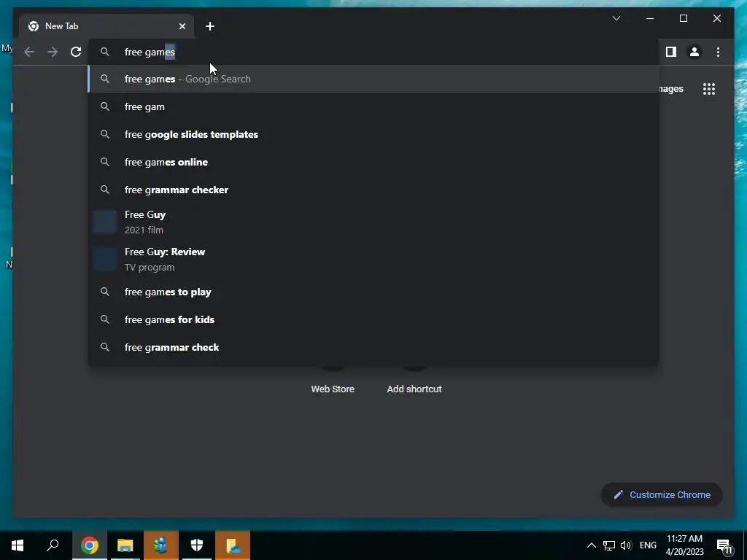Open the 'Free Guy: Review' TV program suggestion

point(374,259)
